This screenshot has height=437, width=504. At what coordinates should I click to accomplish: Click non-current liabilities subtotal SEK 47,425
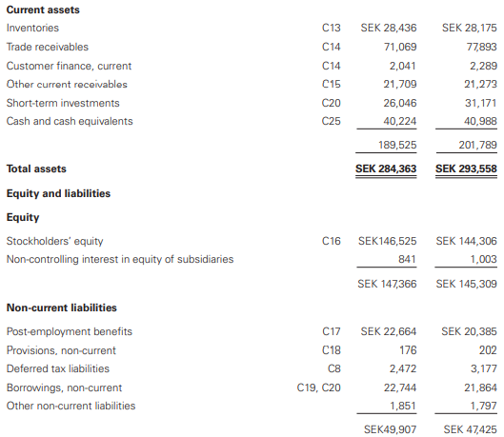click(471, 429)
